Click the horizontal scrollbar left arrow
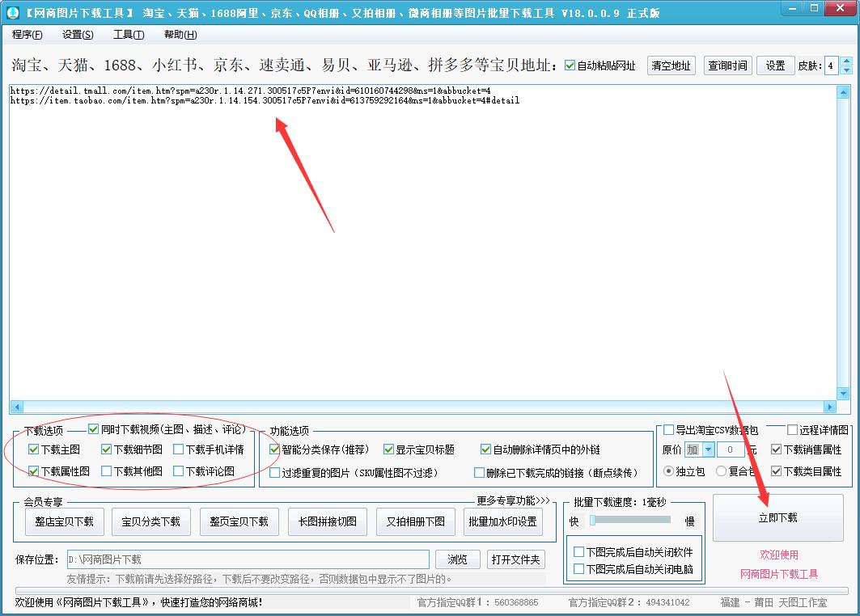The width and height of the screenshot is (860, 616). [x=16, y=407]
